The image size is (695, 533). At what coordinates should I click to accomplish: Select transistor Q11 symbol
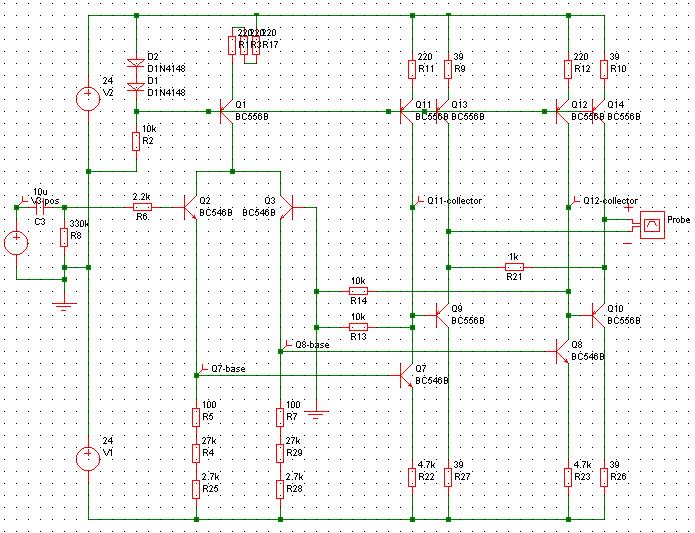[406, 111]
